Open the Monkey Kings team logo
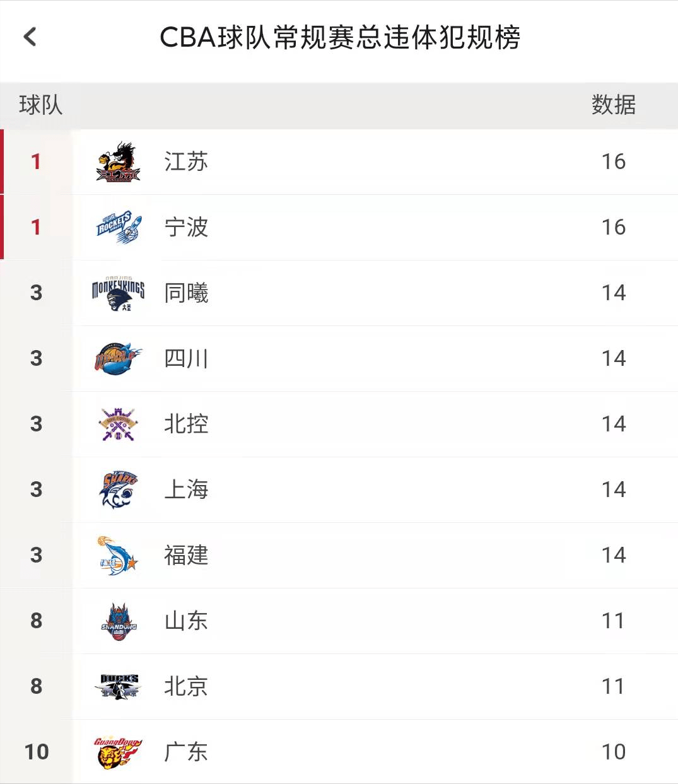The width and height of the screenshot is (678, 784). tap(118, 293)
